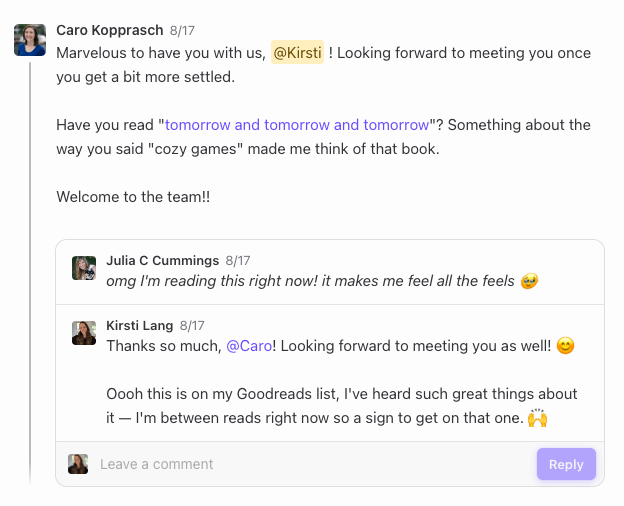Screen dimensions: 624x506
Task: Click the vertical thread line under Caro's avatar
Action: [x=30, y=273]
